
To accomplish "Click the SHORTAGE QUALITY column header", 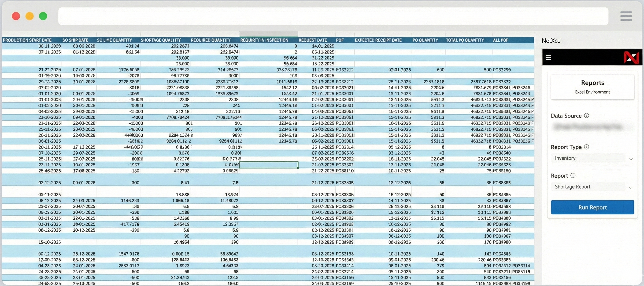I will (x=161, y=40).
